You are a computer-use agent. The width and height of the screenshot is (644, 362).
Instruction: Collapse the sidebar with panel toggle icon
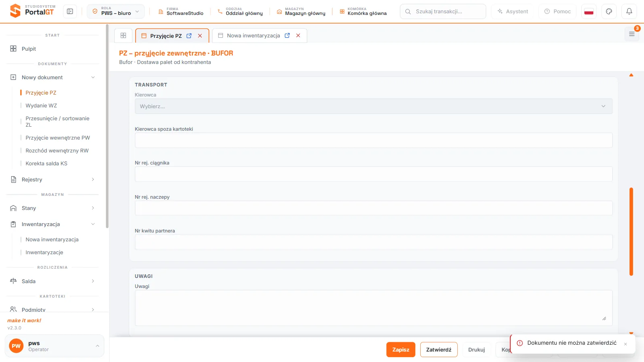[x=70, y=11]
